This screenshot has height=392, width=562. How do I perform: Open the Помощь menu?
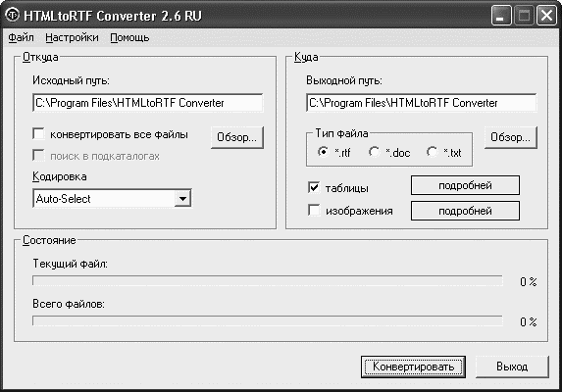tap(129, 37)
